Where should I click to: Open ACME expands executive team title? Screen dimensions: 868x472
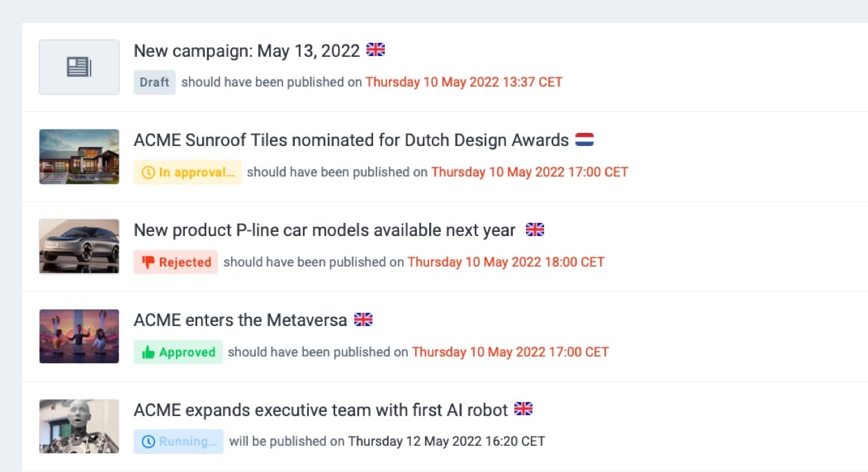[320, 410]
